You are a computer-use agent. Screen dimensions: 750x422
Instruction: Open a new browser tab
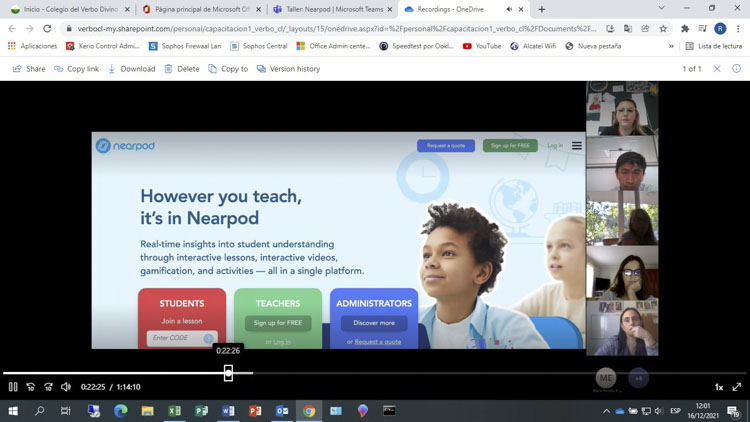pyautogui.click(x=541, y=9)
